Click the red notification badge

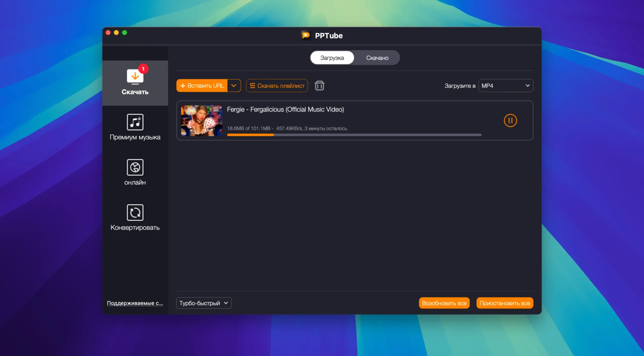143,69
